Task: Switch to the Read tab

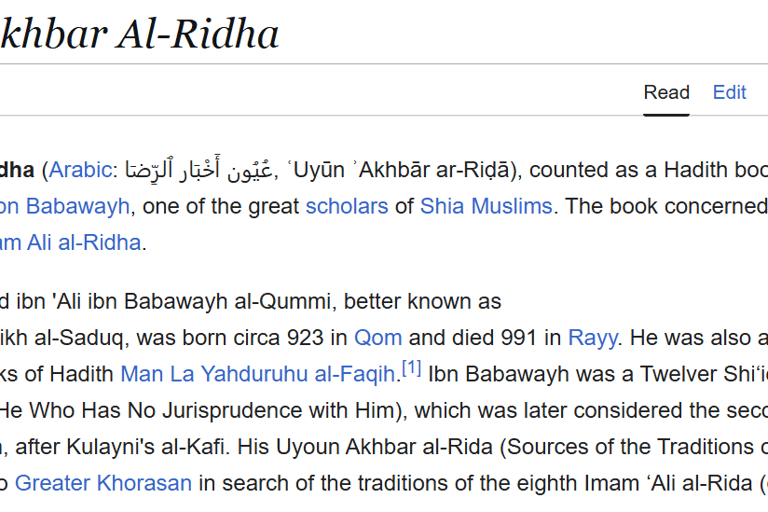Action: coord(666,92)
